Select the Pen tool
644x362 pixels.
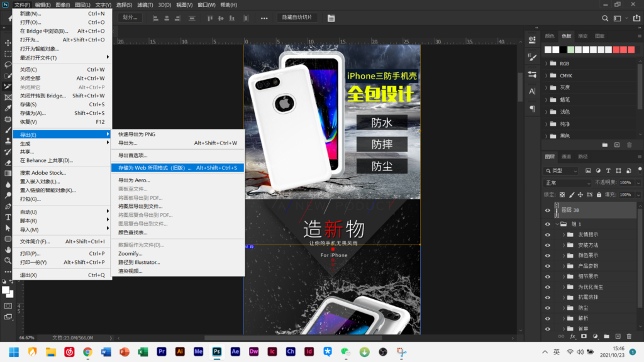pos(8,206)
